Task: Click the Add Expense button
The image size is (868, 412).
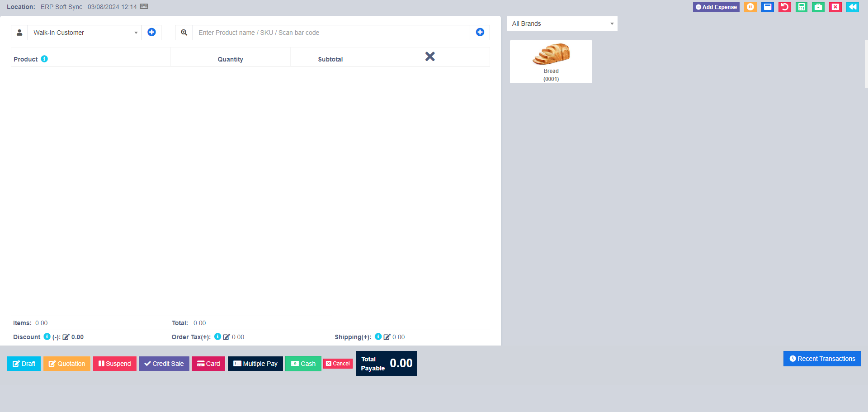Action: [716, 7]
